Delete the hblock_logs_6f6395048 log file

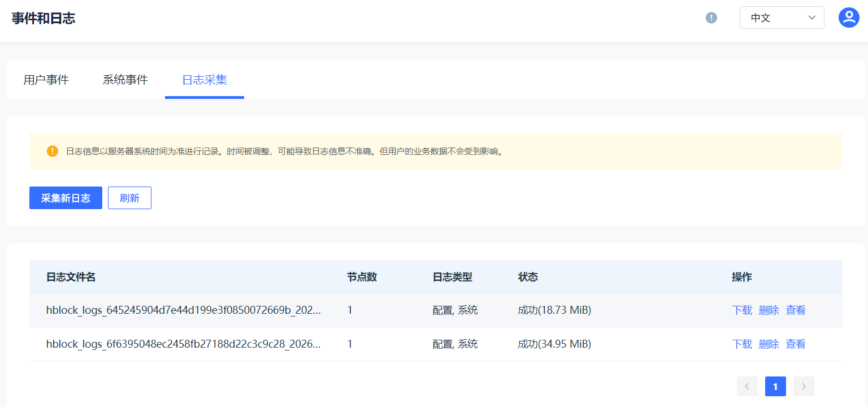click(769, 344)
